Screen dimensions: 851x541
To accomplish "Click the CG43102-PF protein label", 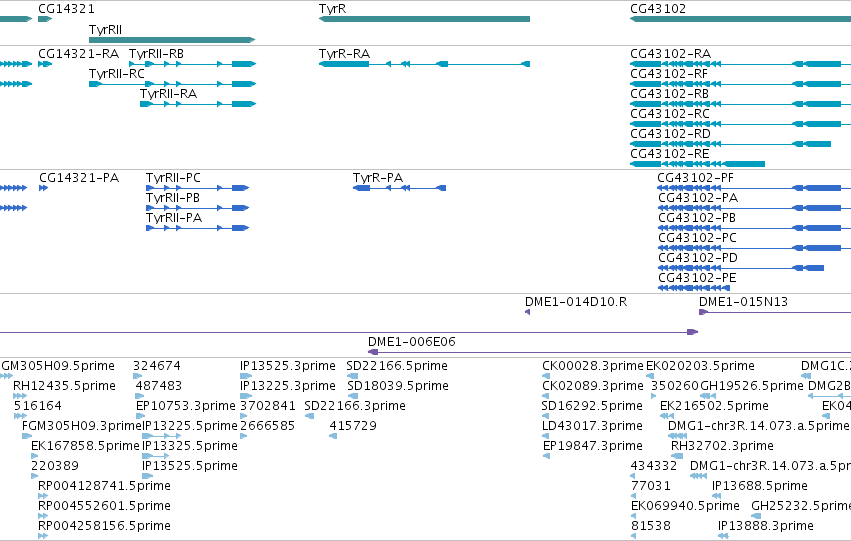I will 695,178.
